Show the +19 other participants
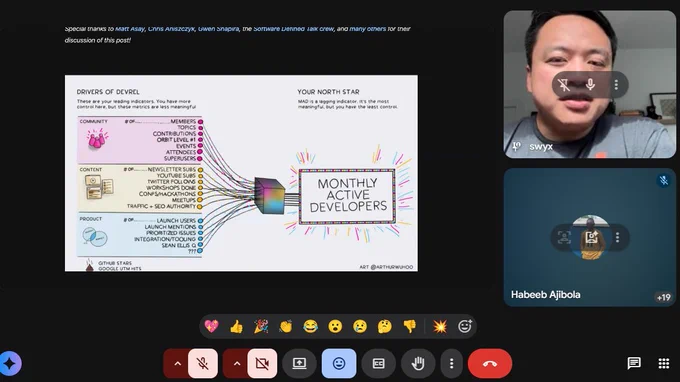680x382 pixels. 663,297
